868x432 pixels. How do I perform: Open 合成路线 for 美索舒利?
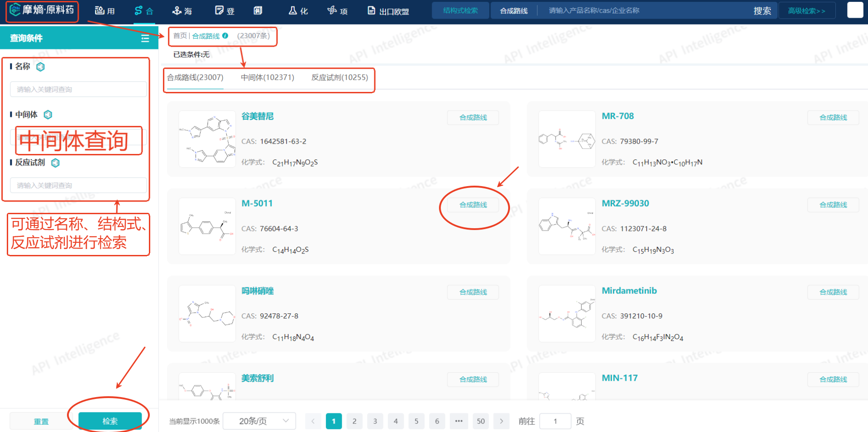point(473,379)
